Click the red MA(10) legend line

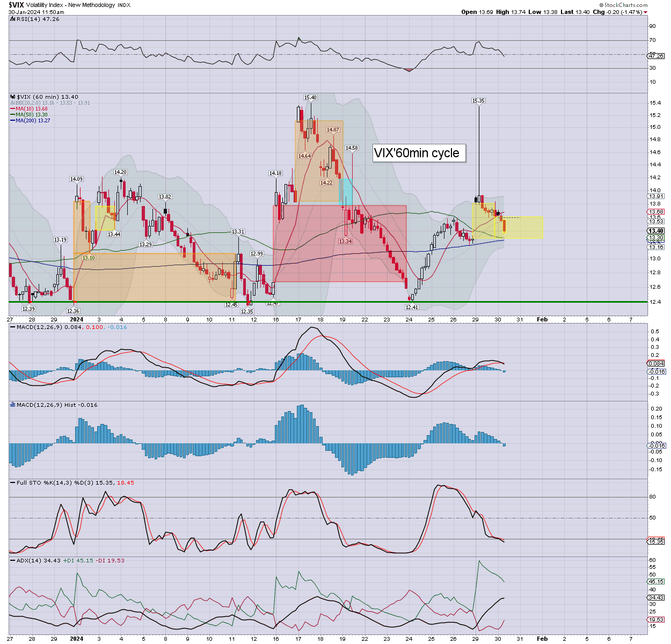(12, 109)
